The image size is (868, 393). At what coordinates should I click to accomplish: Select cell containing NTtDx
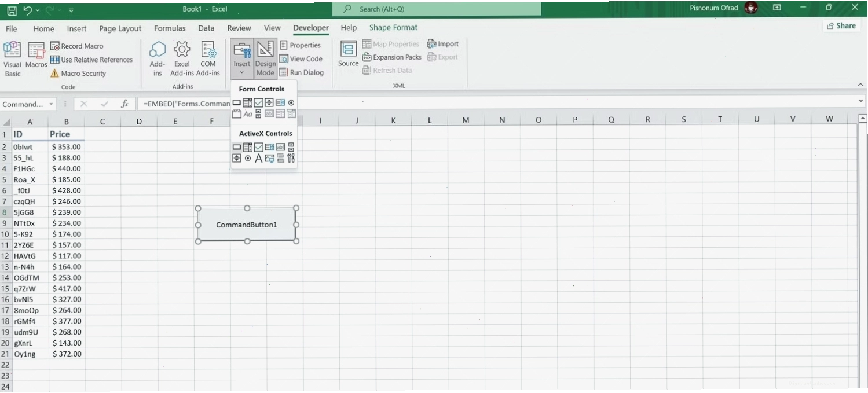pos(30,223)
